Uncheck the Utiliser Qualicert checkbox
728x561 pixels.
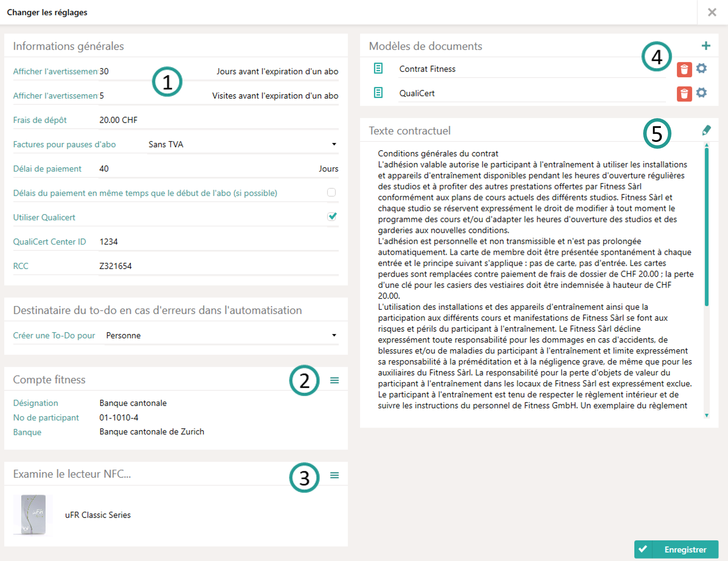[332, 216]
